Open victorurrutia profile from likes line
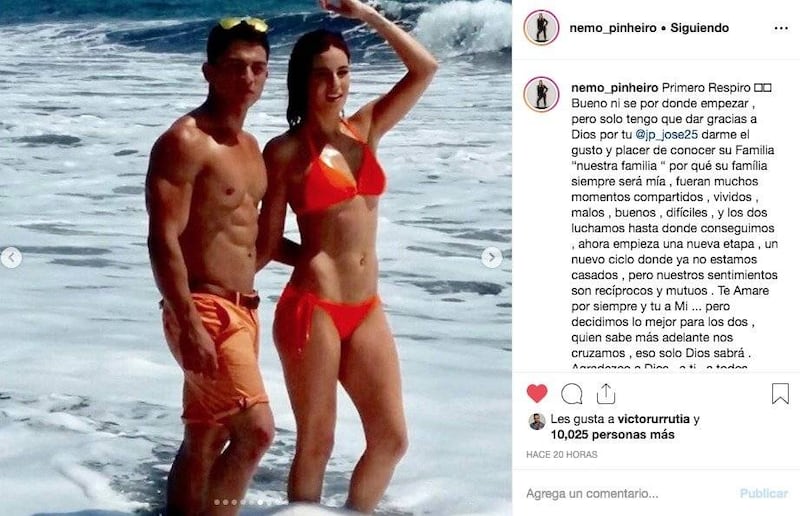The image size is (800, 516). click(x=654, y=420)
